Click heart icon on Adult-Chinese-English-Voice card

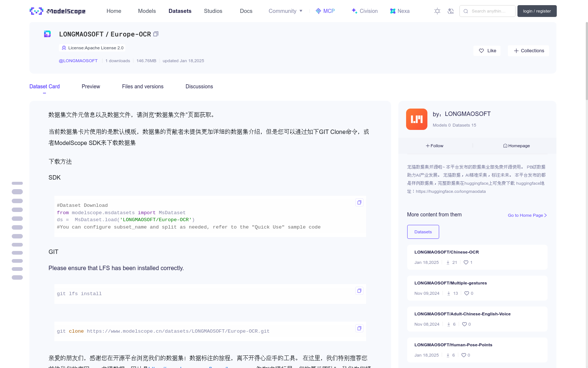(x=465, y=324)
